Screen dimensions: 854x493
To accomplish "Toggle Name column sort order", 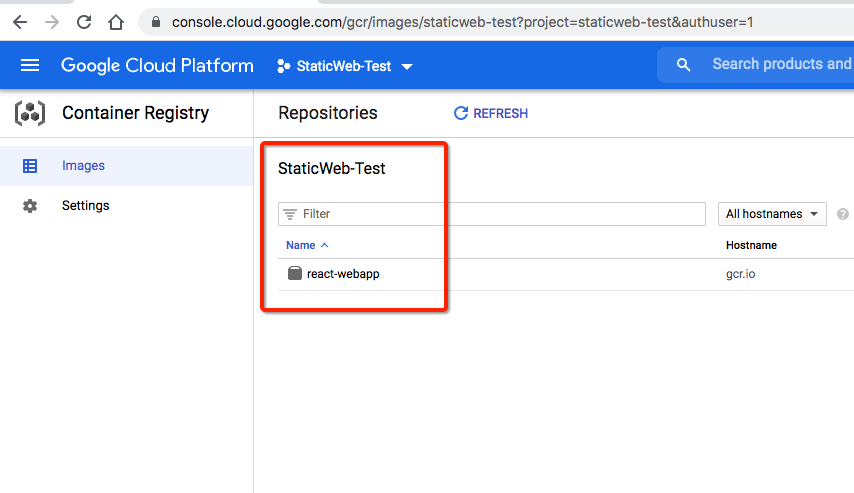I will tap(307, 245).
